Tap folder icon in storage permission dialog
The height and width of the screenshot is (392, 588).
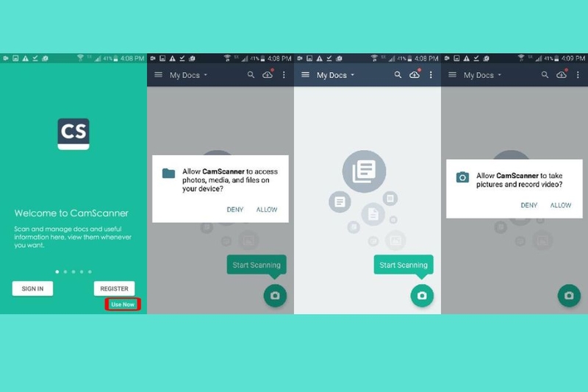tap(169, 173)
